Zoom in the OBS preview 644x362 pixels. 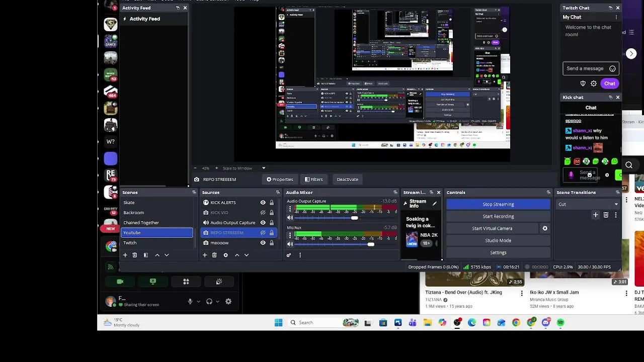(x=217, y=168)
